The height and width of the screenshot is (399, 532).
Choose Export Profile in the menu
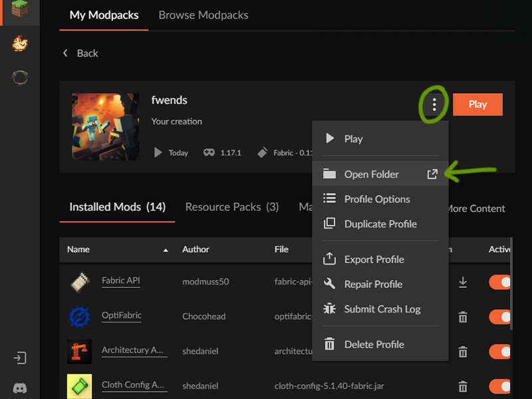click(374, 259)
